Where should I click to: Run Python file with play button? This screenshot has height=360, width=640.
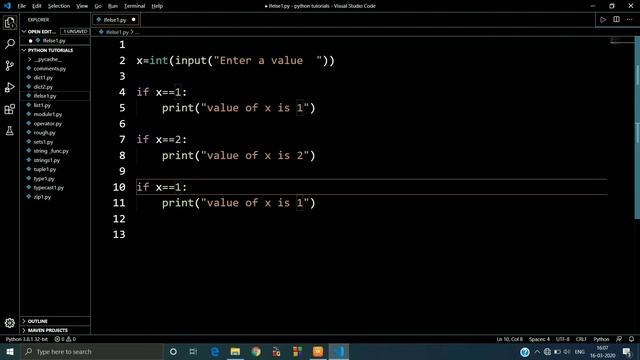point(603,20)
